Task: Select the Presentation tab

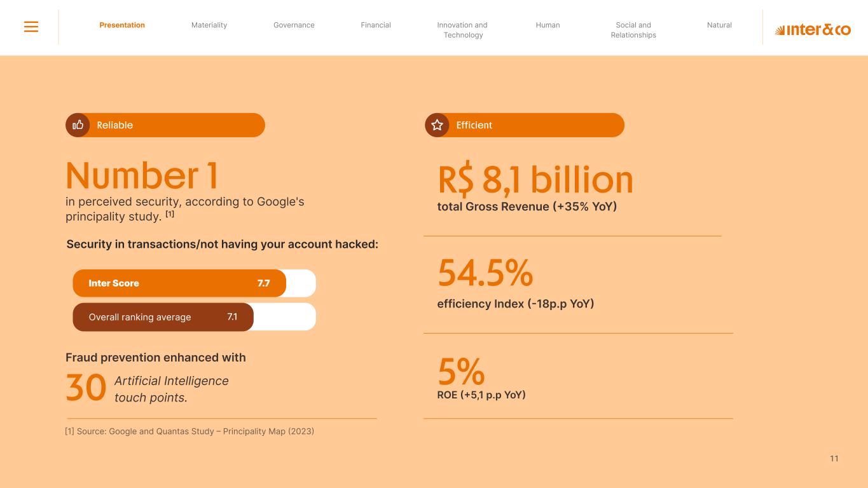Action: 122,25
